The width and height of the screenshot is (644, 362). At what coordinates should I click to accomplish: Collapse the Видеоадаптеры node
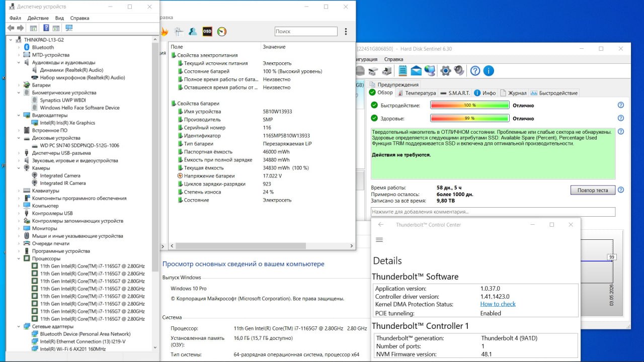[19, 115]
